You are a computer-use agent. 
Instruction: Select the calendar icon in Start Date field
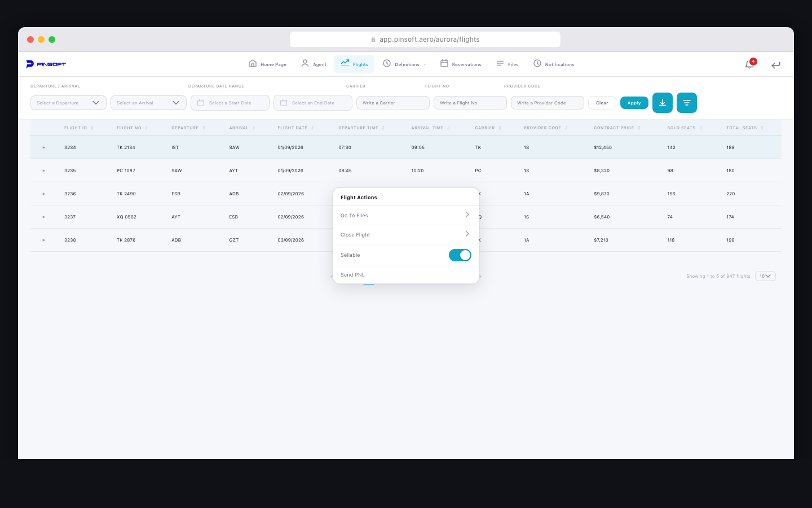coord(200,103)
